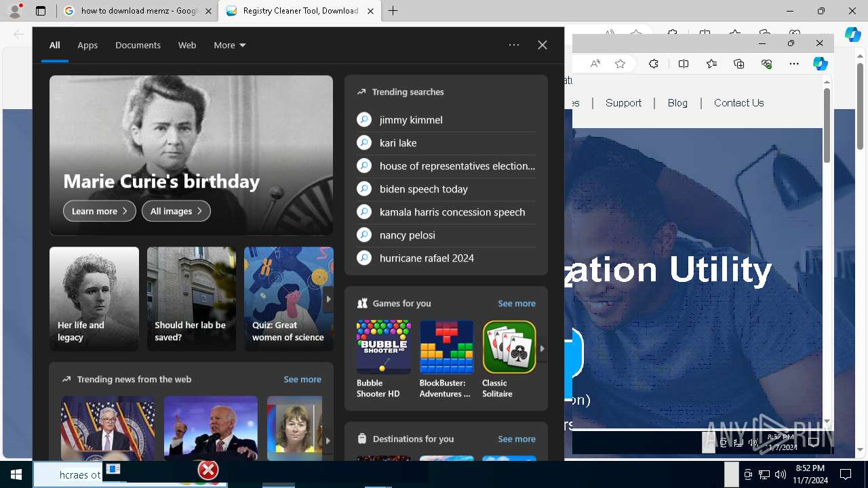Expand the More filter dropdown
The width and height of the screenshot is (868, 488).
click(x=230, y=45)
